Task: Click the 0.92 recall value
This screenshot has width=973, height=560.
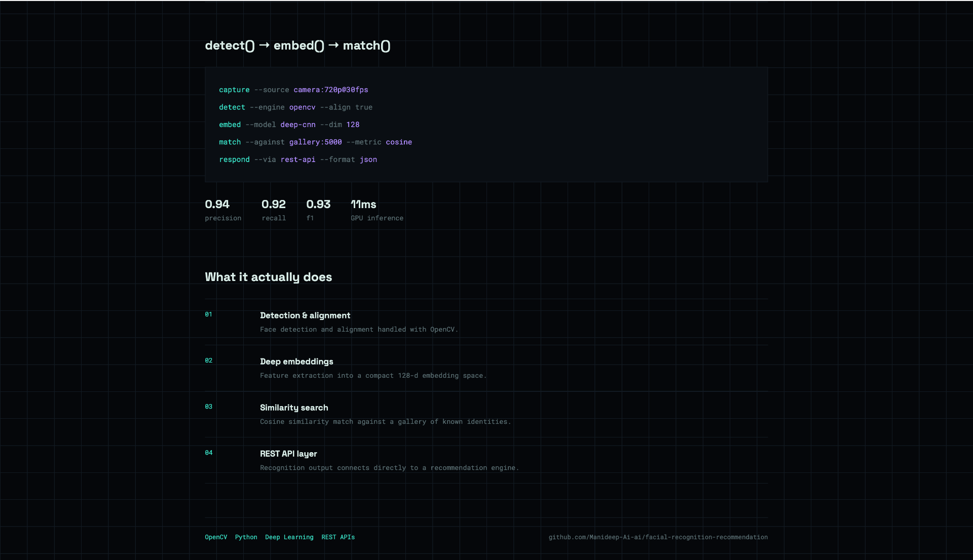Action: click(x=274, y=204)
